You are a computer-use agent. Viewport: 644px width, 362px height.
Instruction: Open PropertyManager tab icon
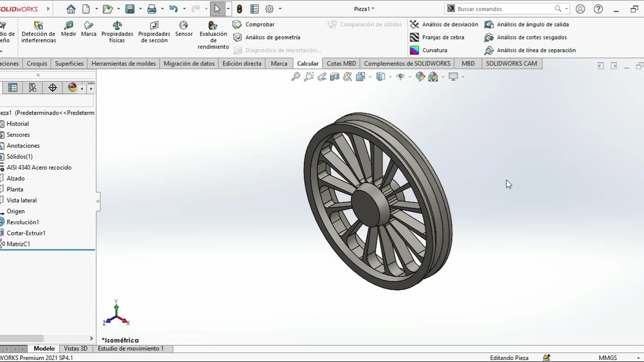[13, 87]
